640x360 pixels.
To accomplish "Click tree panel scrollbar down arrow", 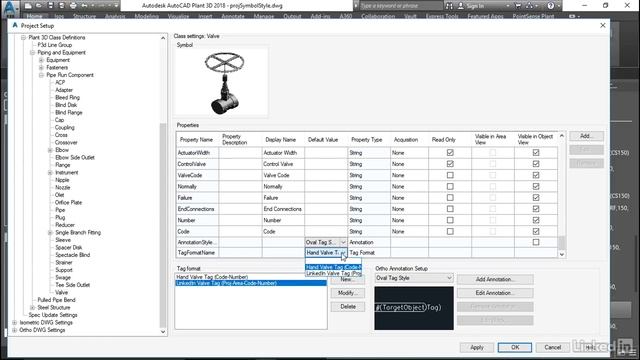I will 163,332.
